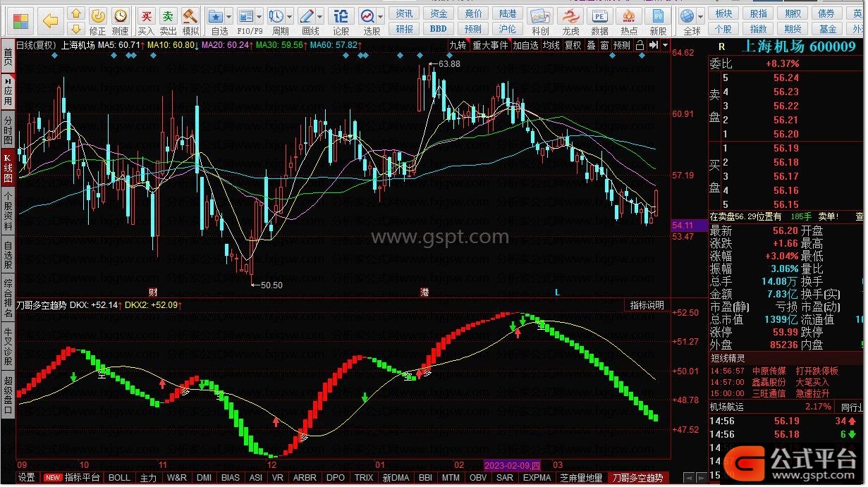Open the 数据 PE data icon
868x487 pixels.
point(600,22)
